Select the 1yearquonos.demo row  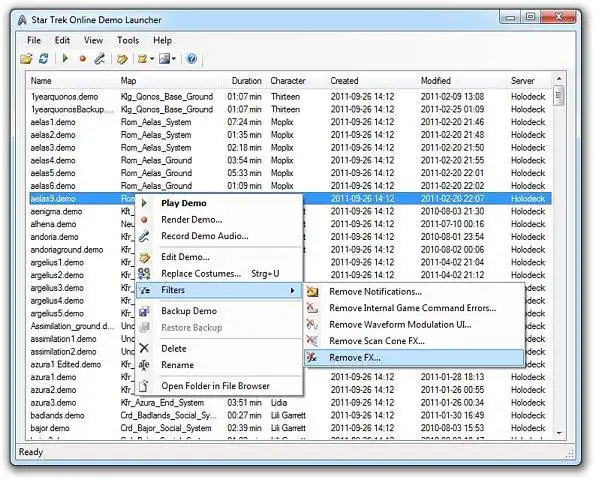[x=290, y=97]
